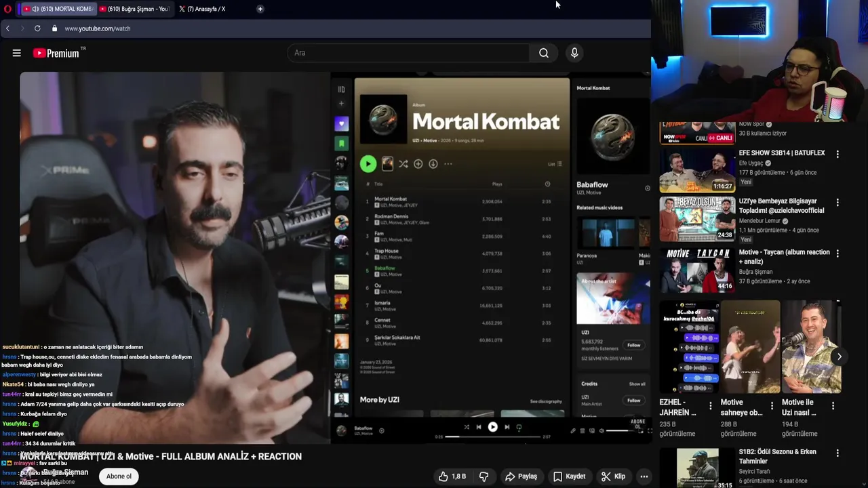Go to Mendebur Lemur channel
Image resolution: width=868 pixels, height=488 pixels.
pos(759,221)
